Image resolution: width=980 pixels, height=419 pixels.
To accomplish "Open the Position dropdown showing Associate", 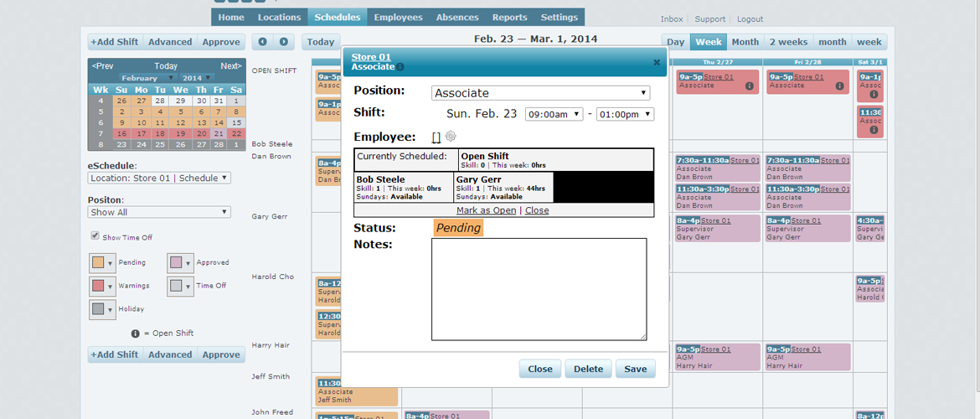I will tap(540, 93).
